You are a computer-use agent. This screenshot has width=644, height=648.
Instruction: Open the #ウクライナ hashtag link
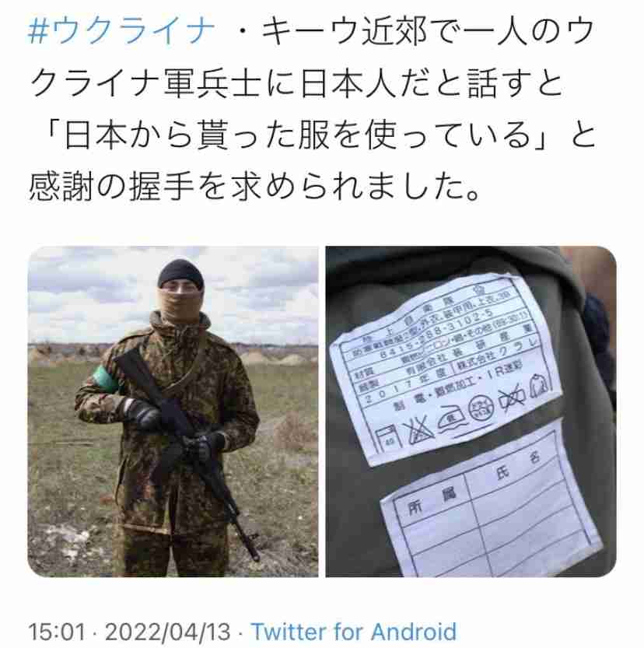[121, 32]
